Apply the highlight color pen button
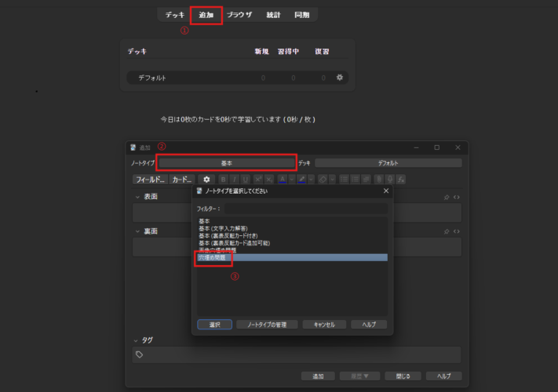Image resolution: width=558 pixels, height=392 pixels. pyautogui.click(x=302, y=180)
